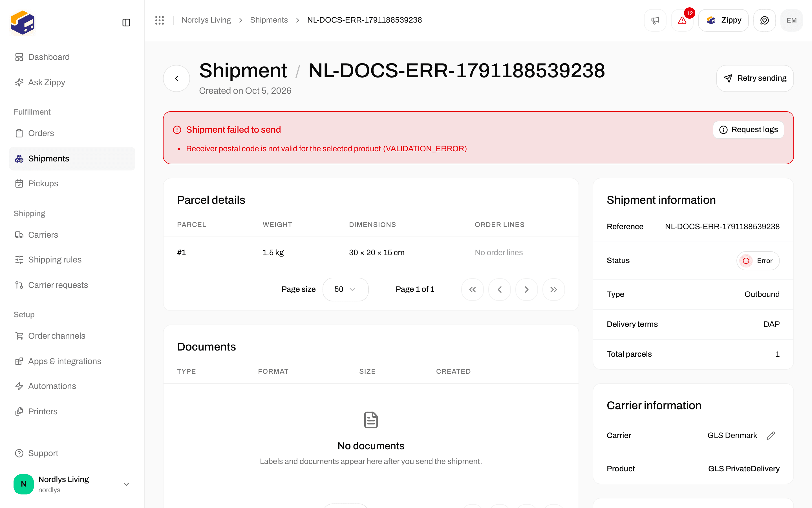Open Support in sidebar
This screenshot has height=508, width=812.
pos(72,453)
